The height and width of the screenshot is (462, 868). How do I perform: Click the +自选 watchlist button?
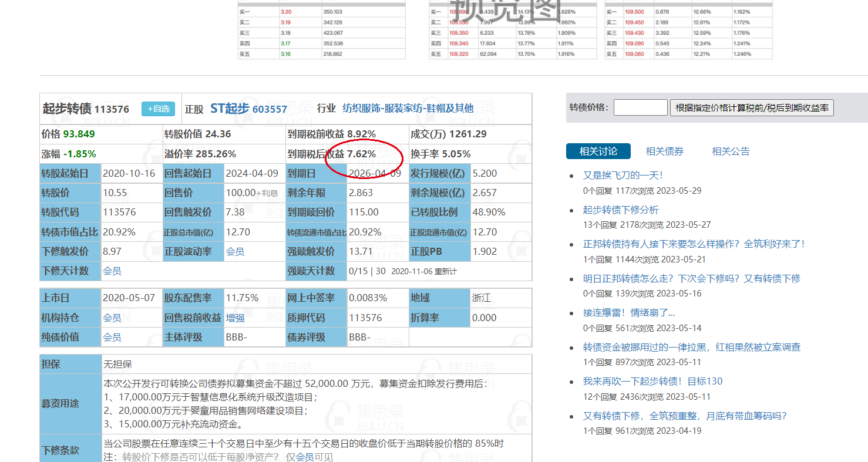(x=158, y=109)
